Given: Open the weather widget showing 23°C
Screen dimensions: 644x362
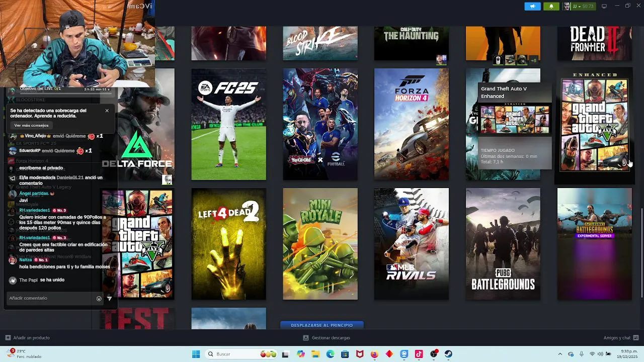Looking at the screenshot, I should 24,354.
